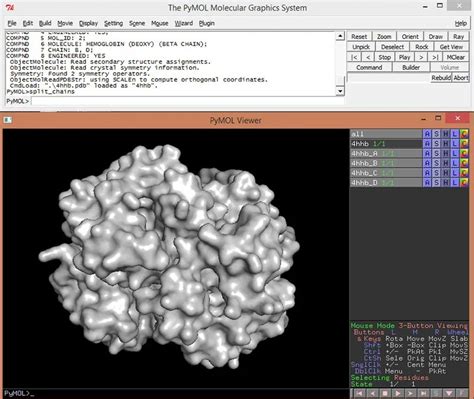Open the Hide menu for 4hhb_B
The width and height of the screenshot is (474, 399).
[445, 163]
